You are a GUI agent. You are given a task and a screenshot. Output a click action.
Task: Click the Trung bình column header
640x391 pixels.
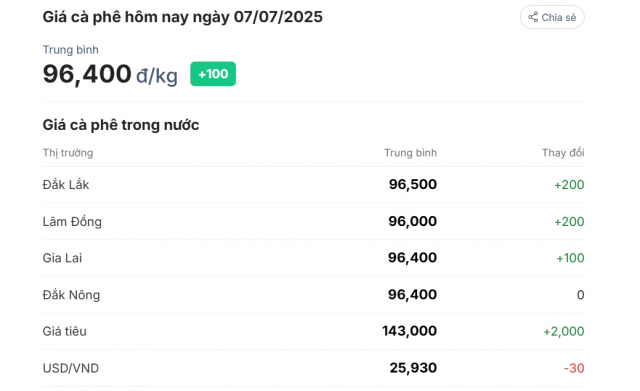pos(410,153)
